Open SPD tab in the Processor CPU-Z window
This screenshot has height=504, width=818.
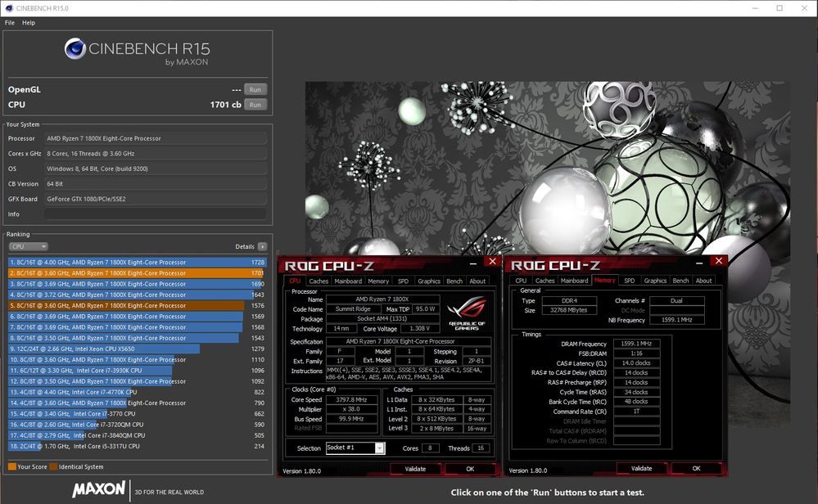click(403, 281)
